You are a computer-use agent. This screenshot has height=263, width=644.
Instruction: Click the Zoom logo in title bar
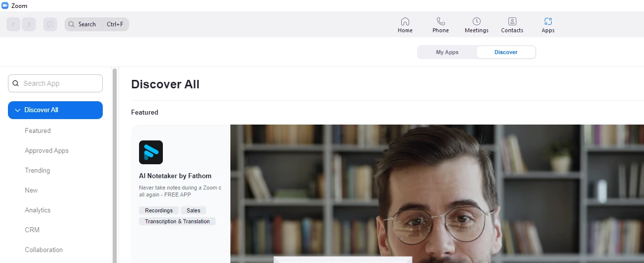(x=5, y=5)
